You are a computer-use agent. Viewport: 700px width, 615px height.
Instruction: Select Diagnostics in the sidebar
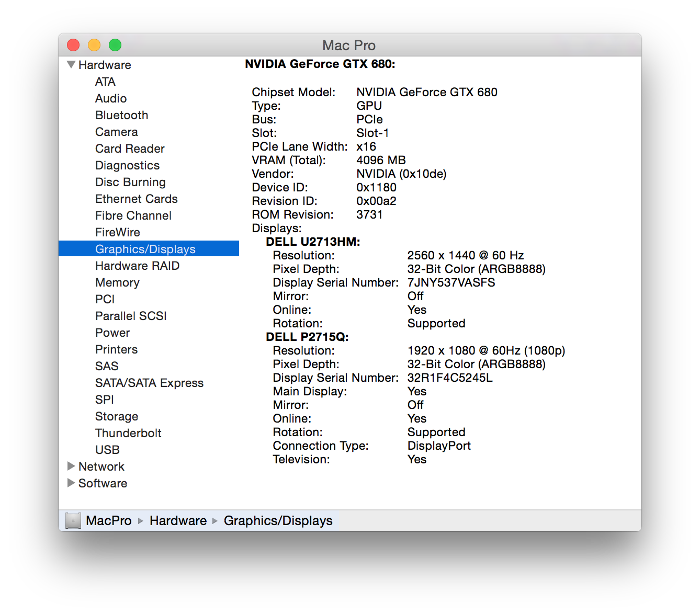click(x=127, y=165)
